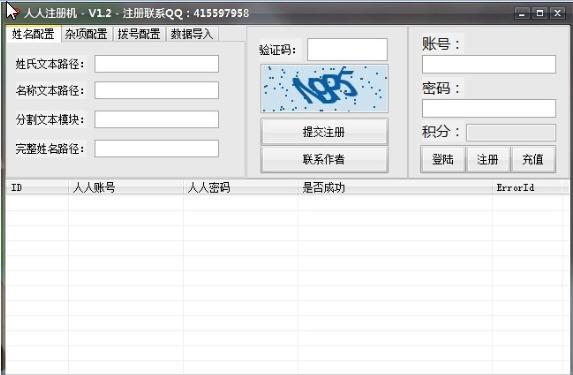Close the 人人注册机 window
Image resolution: width=573 pixels, height=375 pixels.
(x=558, y=13)
